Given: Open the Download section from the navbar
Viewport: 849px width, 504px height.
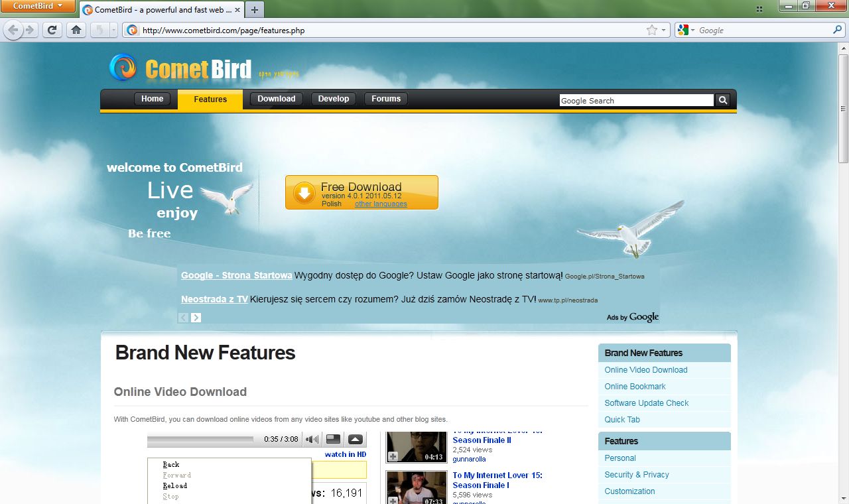Looking at the screenshot, I should [x=276, y=98].
